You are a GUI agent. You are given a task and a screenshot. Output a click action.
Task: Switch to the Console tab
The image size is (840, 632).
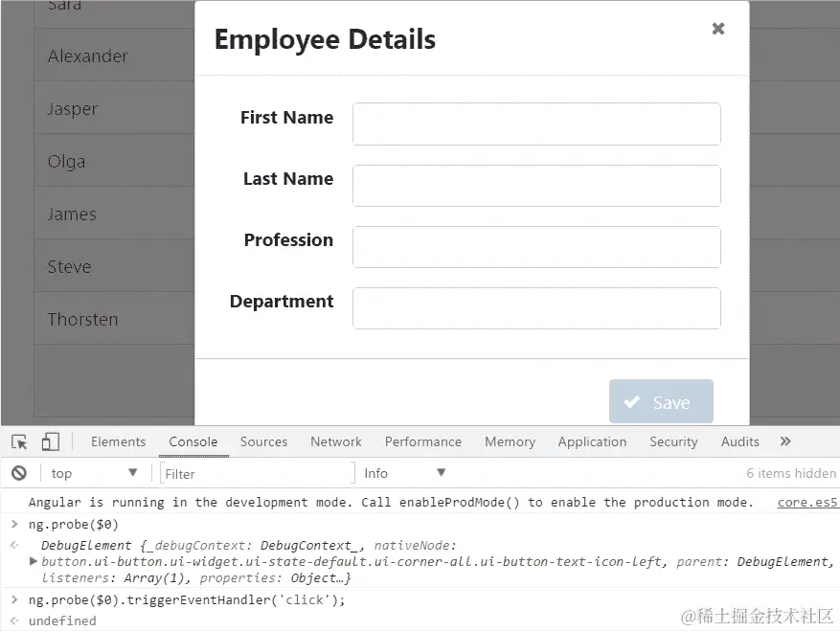[193, 441]
